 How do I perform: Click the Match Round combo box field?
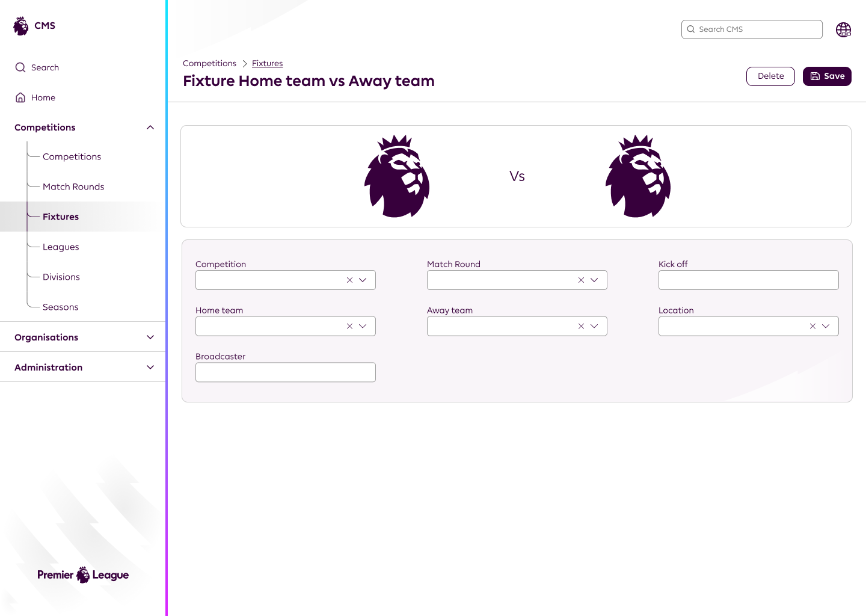(x=517, y=280)
